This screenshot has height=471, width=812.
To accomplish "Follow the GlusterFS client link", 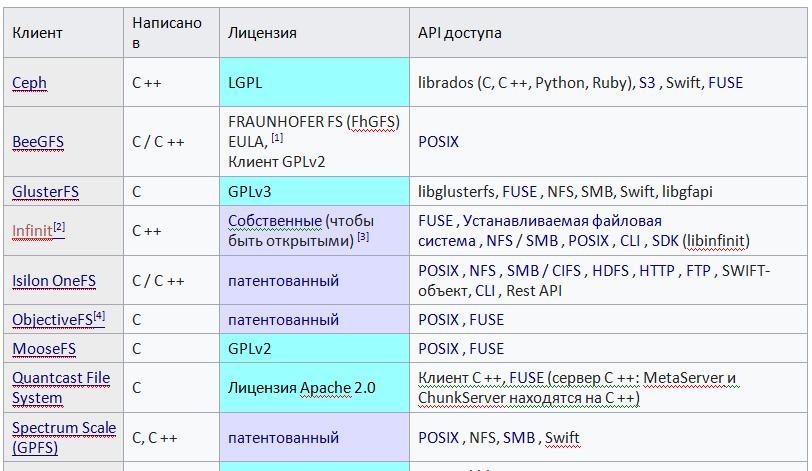I will pyautogui.click(x=46, y=192).
